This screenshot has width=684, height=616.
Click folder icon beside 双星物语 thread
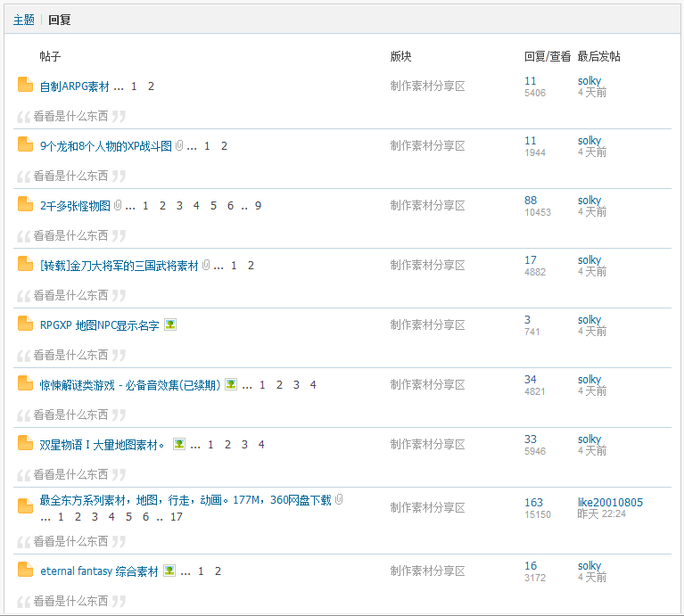click(x=25, y=443)
